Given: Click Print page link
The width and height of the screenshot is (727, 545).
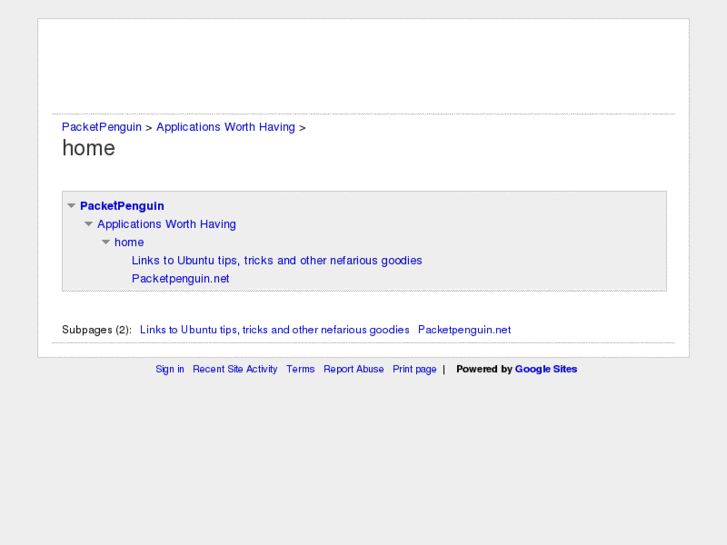Looking at the screenshot, I should (415, 369).
